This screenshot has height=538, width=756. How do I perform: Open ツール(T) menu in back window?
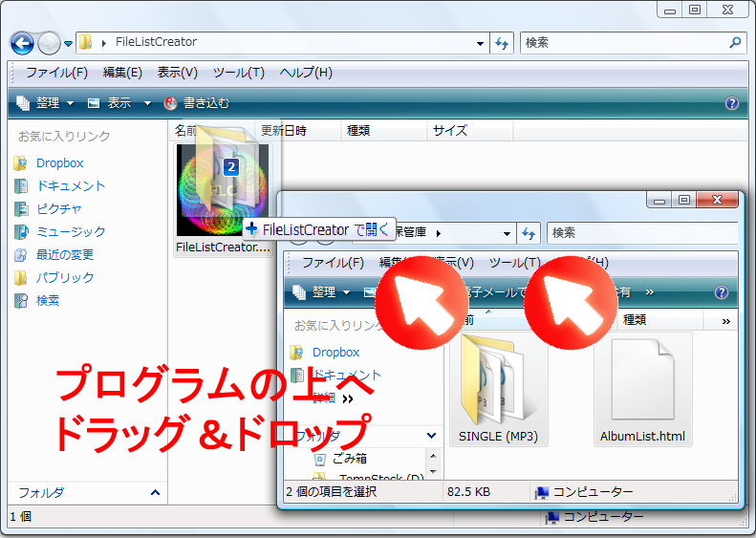pyautogui.click(x=239, y=73)
